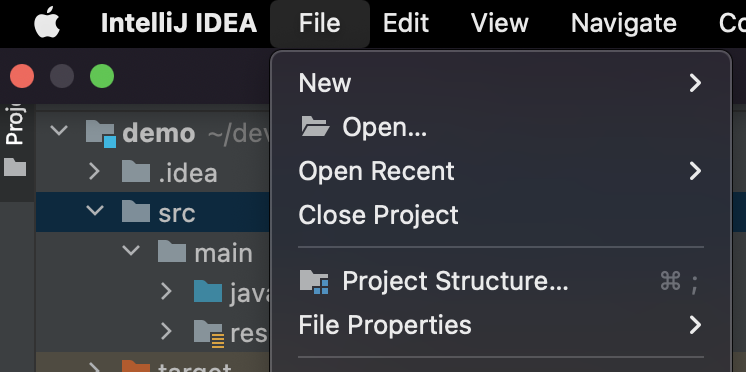The height and width of the screenshot is (372, 746).
Task: Expand the .idea folder node
Action: coord(94,172)
